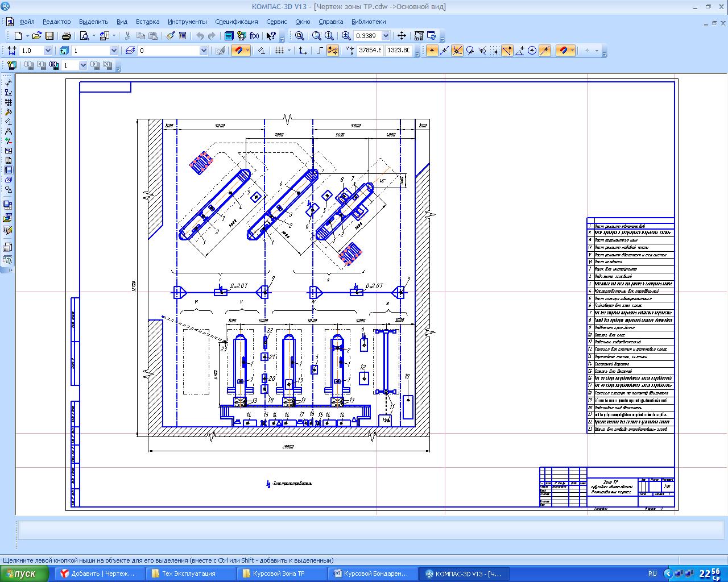Image resolution: width=728 pixels, height=582 pixels.
Task: Open the Спецификация menu
Action: 237,22
